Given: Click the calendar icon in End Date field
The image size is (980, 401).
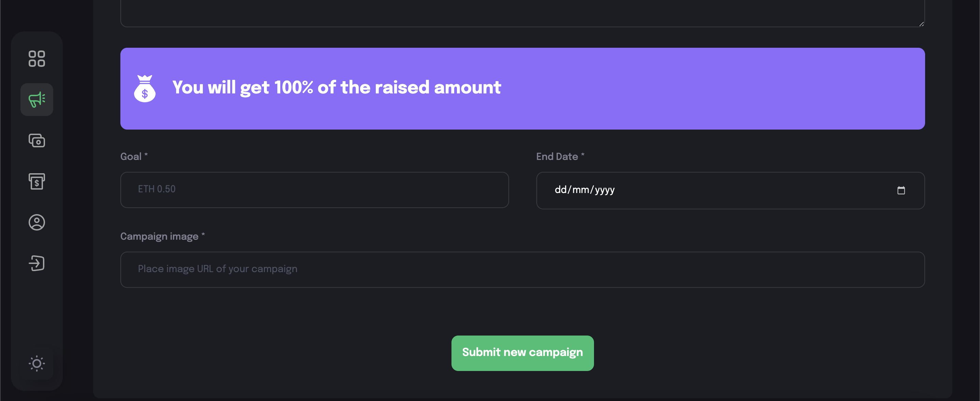Looking at the screenshot, I should click(x=902, y=191).
